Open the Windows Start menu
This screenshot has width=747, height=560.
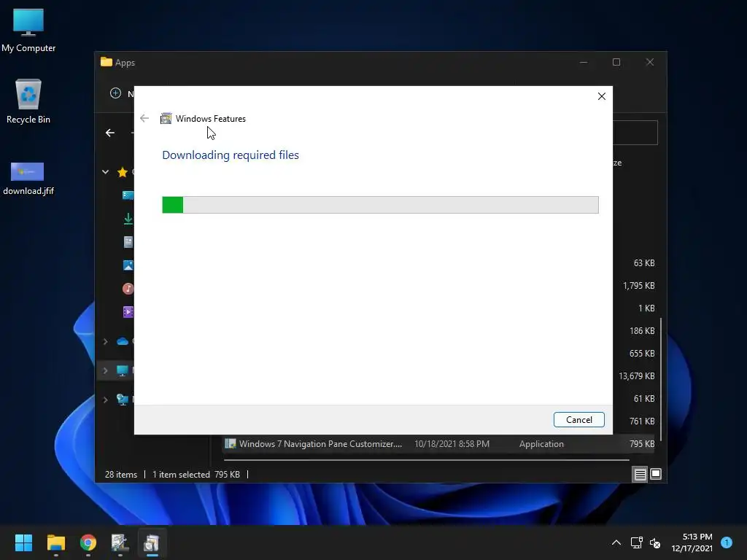click(x=23, y=542)
